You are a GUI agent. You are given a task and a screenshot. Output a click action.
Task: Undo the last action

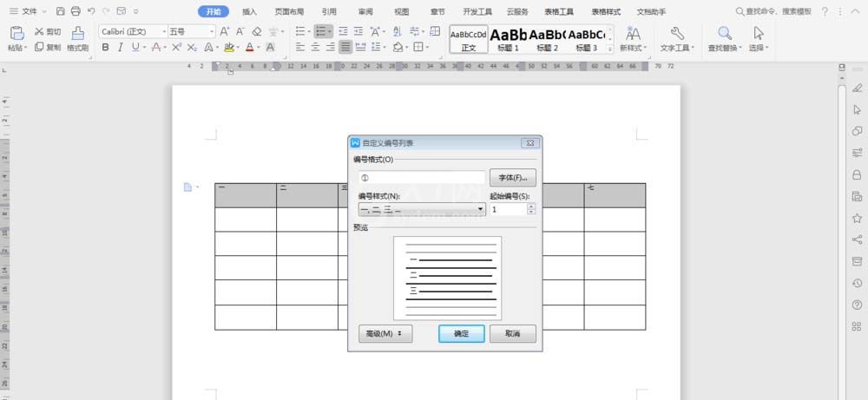coord(91,11)
